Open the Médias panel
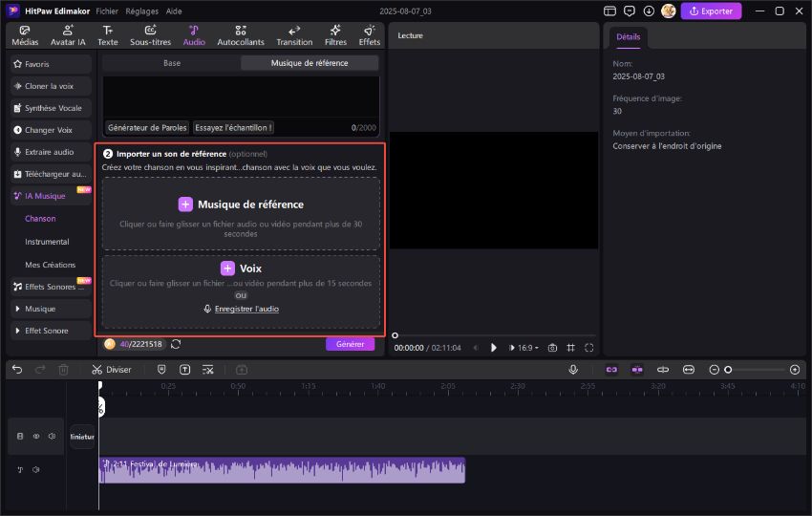 (25, 35)
